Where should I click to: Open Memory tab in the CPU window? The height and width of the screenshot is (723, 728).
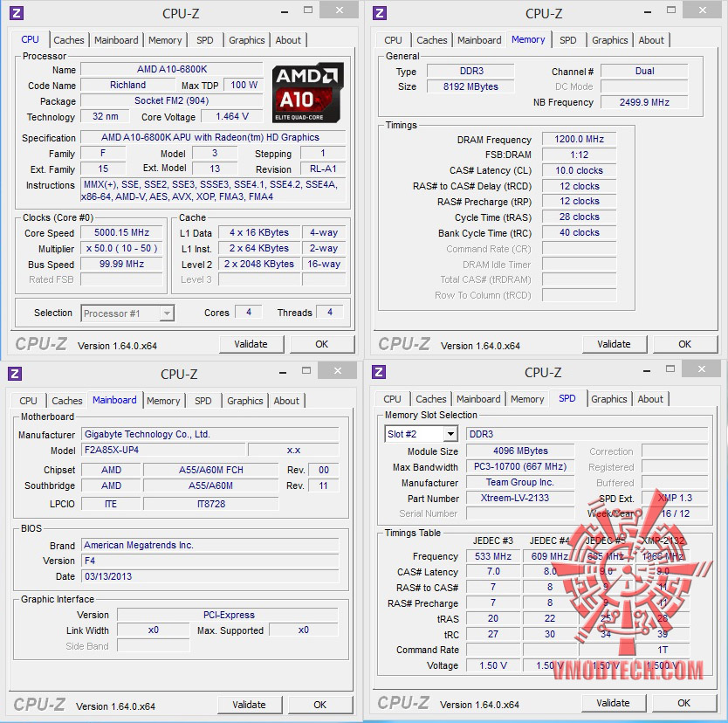click(165, 40)
